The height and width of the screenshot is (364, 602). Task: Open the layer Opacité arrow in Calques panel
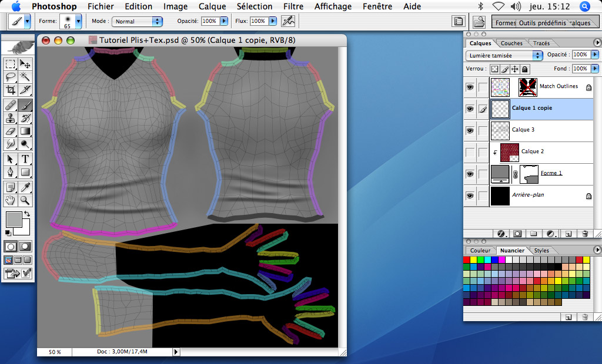click(x=595, y=55)
